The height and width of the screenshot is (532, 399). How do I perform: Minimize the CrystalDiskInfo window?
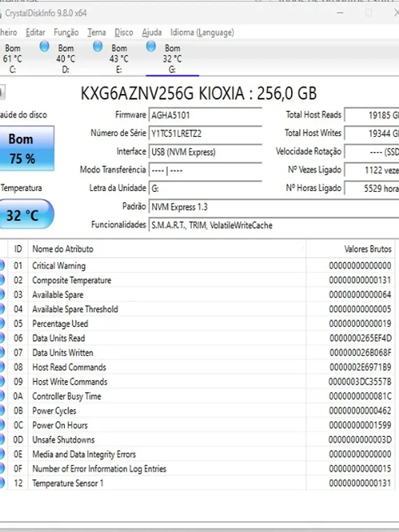click(x=340, y=13)
